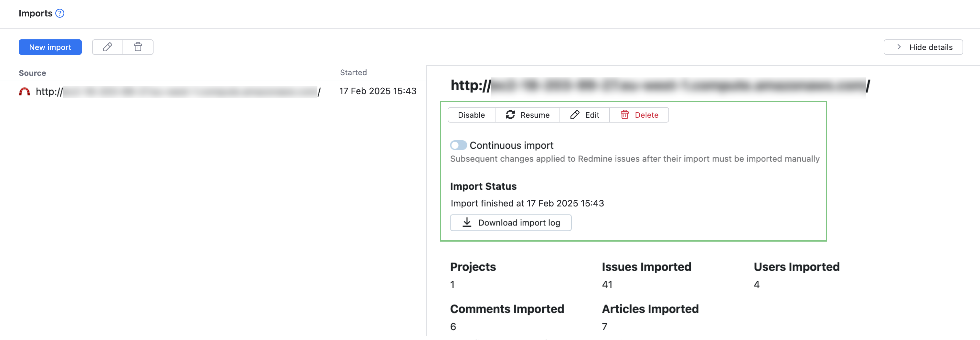Collapse the panel using the Hide details chevron

pos(899,47)
